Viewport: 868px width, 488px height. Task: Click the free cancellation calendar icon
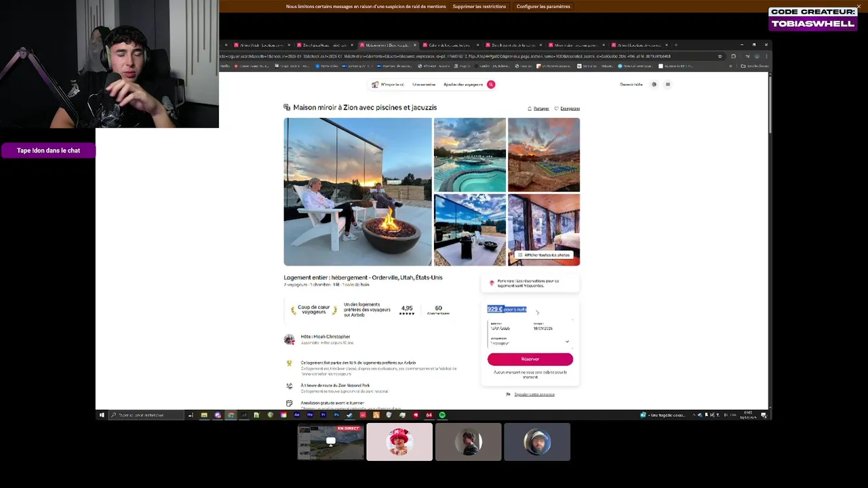[290, 403]
